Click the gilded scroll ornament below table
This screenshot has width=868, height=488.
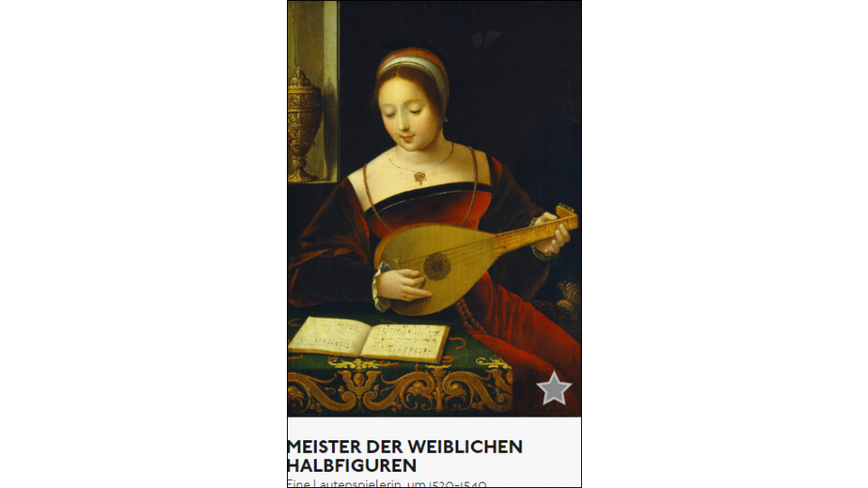point(400,390)
